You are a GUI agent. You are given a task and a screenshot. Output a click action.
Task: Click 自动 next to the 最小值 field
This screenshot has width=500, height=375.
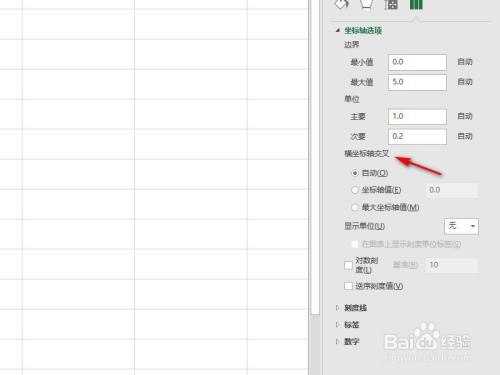pyautogui.click(x=465, y=62)
